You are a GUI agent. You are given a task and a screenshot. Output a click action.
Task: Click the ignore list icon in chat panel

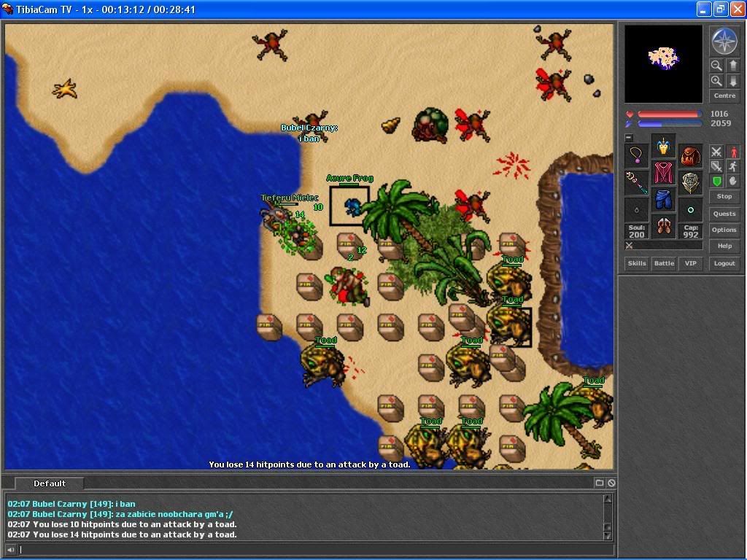(x=611, y=483)
